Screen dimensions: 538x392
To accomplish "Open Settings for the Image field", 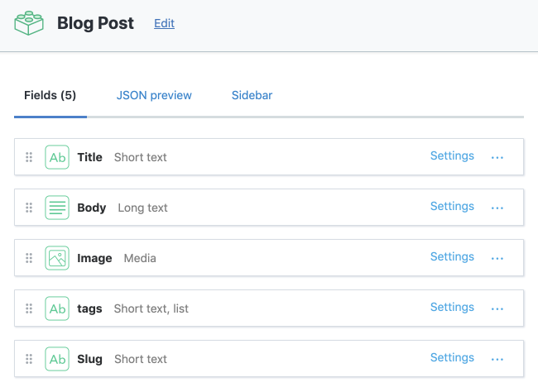I will point(452,256).
